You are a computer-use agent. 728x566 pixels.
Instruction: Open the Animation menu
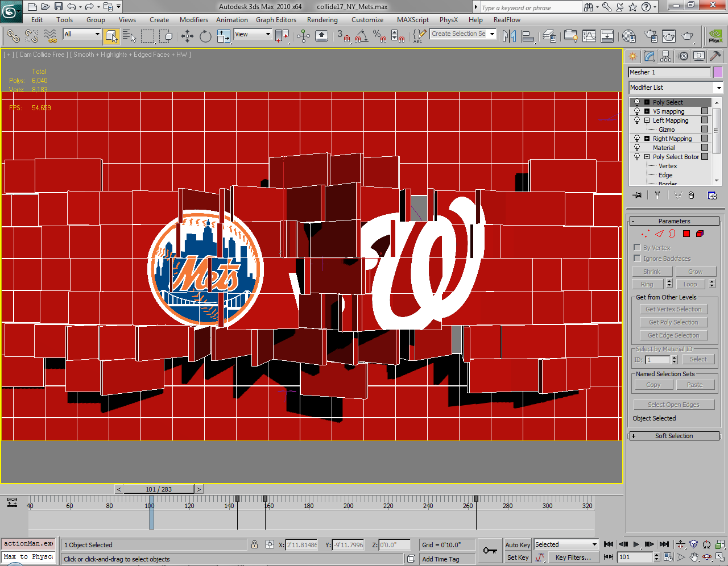pyautogui.click(x=231, y=20)
